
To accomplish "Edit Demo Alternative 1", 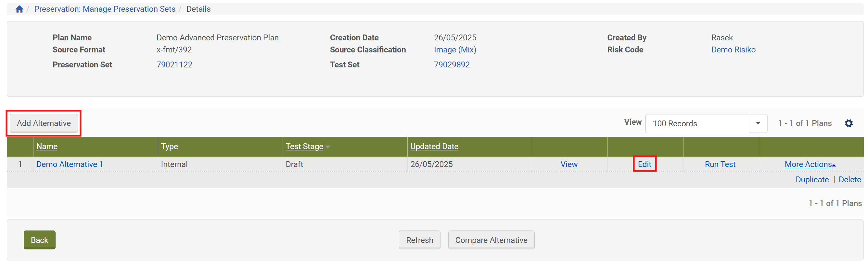I will [644, 164].
